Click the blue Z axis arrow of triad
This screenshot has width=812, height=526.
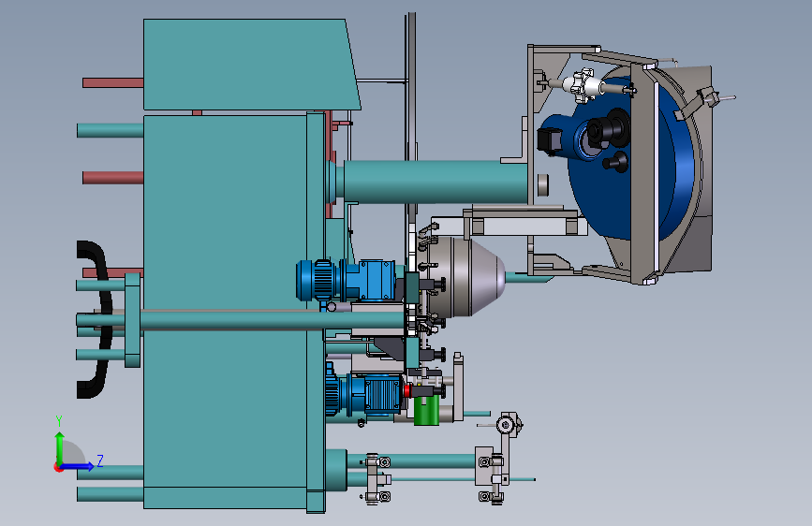tap(78, 466)
